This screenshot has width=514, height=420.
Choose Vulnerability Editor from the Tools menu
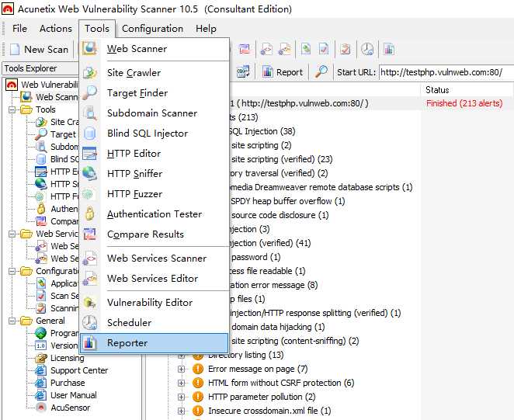[154, 303]
